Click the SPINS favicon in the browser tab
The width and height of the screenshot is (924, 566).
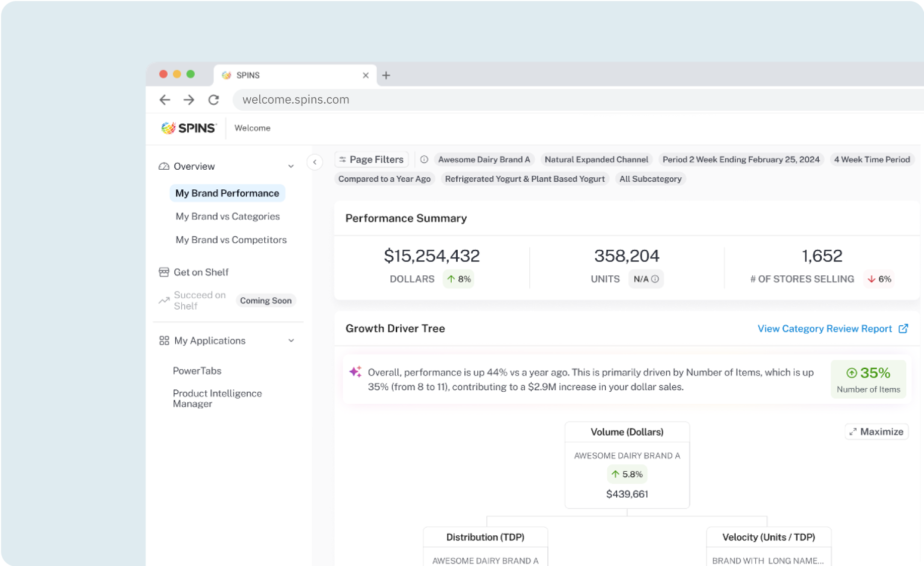coord(227,75)
